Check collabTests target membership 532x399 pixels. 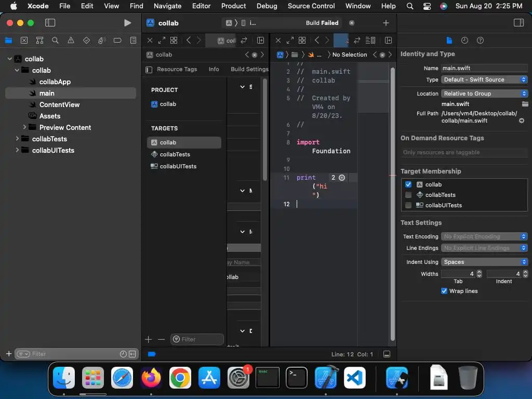(408, 195)
